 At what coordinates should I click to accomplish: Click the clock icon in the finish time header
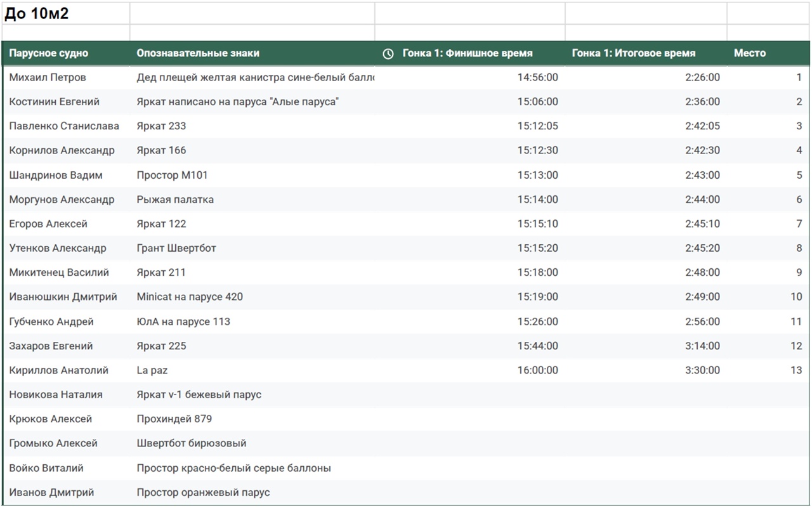[x=388, y=54]
